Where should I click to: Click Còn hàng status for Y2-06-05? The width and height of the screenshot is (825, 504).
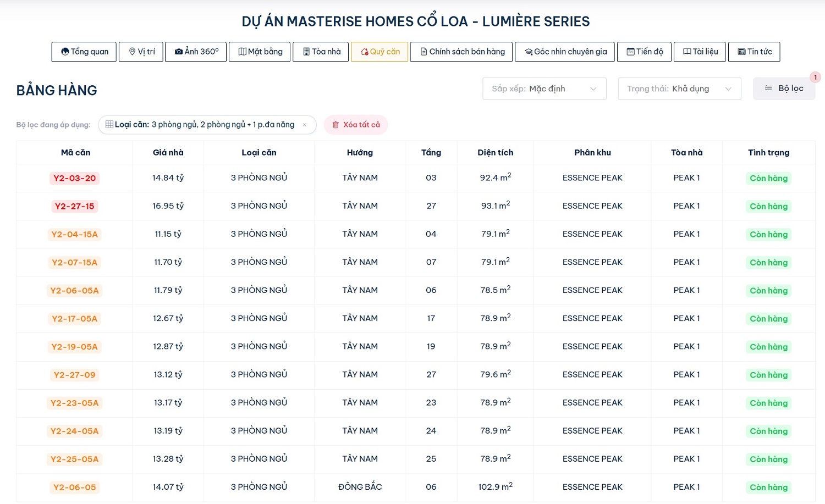pyautogui.click(x=768, y=488)
